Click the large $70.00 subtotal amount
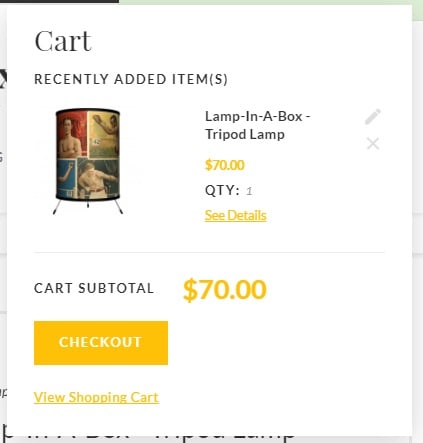 tap(225, 290)
